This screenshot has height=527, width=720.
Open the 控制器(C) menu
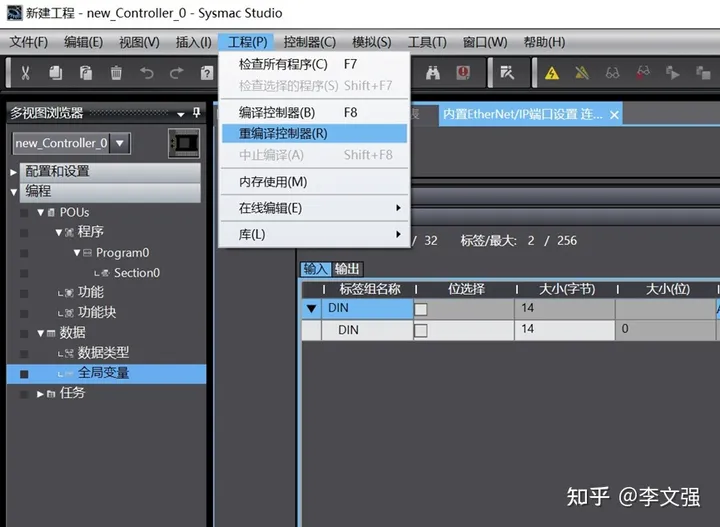309,42
